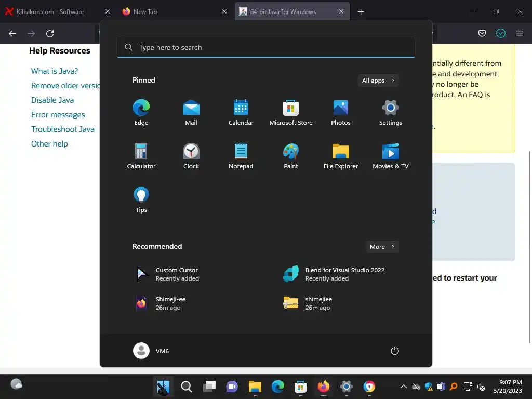The image size is (532, 399).
Task: Show hidden system tray icons
Action: point(403,387)
